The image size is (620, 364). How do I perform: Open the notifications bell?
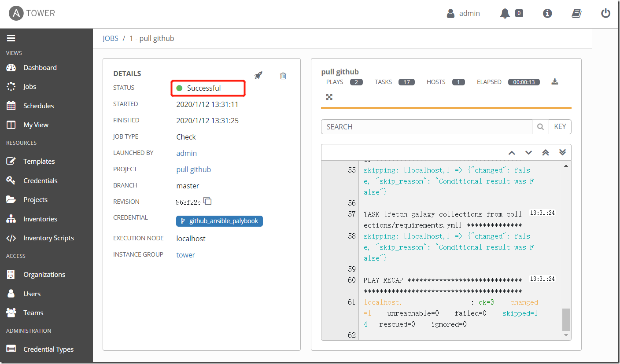tap(505, 13)
